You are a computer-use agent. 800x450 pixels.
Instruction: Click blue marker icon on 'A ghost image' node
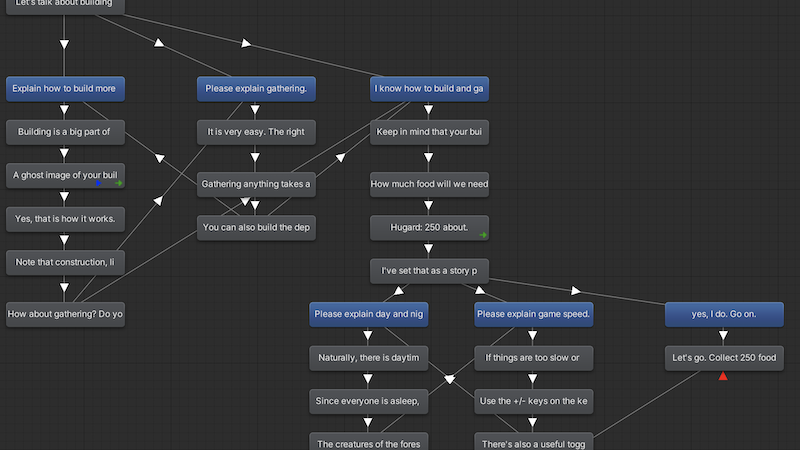click(98, 183)
